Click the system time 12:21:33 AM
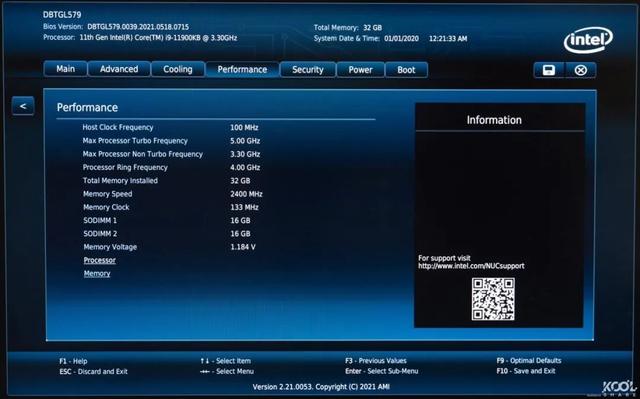The height and width of the screenshot is (399, 640). click(448, 39)
